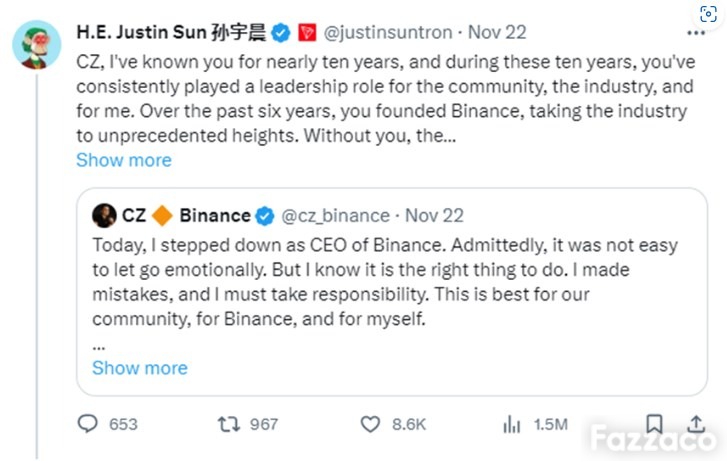Open the share upload icon
The width and height of the screenshot is (727, 461).
pyautogui.click(x=696, y=423)
